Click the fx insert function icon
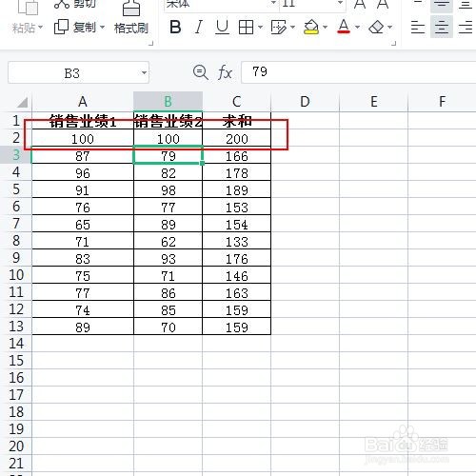The width and height of the screenshot is (476, 476). (225, 72)
